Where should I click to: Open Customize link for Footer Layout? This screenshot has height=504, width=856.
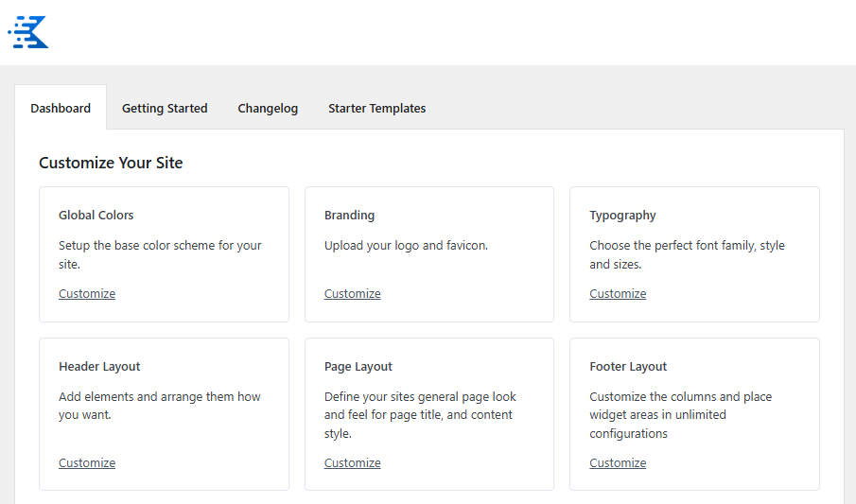click(618, 463)
